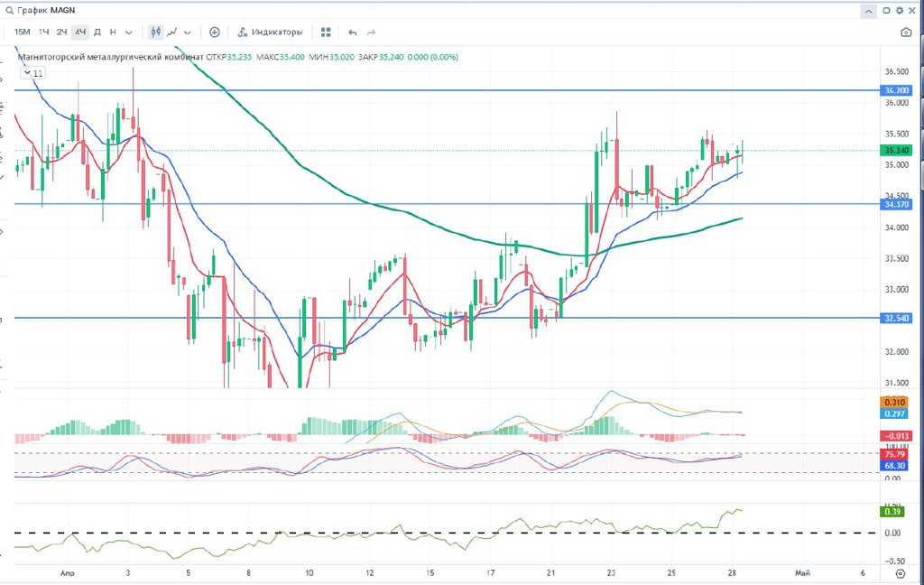Click the undo arrow in toolbar
924x585 pixels.
[352, 32]
